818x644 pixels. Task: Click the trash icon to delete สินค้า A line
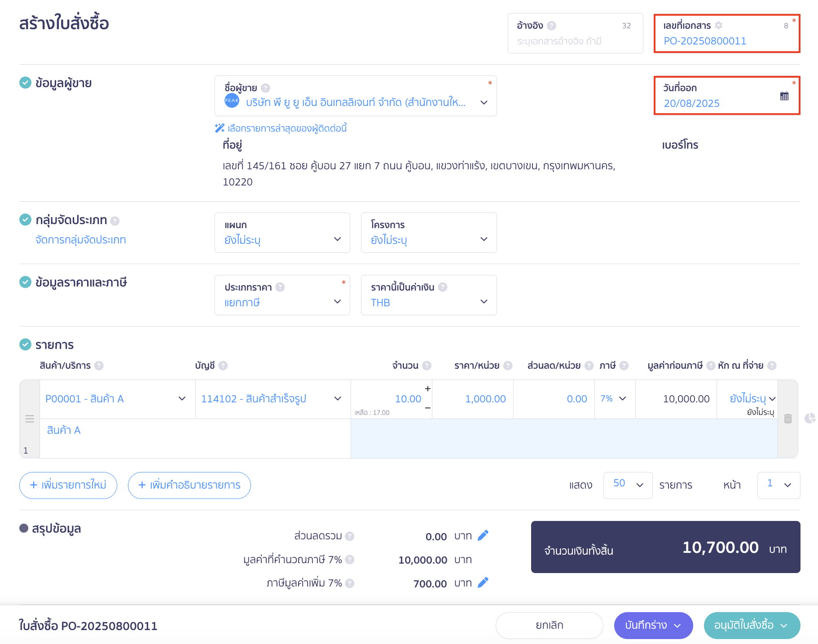pos(787,419)
